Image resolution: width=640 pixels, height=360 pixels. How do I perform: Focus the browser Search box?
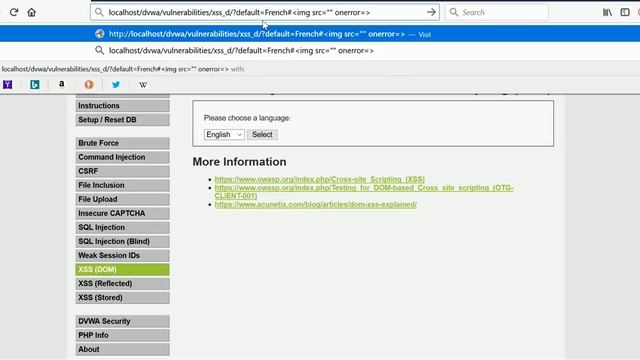click(497, 12)
